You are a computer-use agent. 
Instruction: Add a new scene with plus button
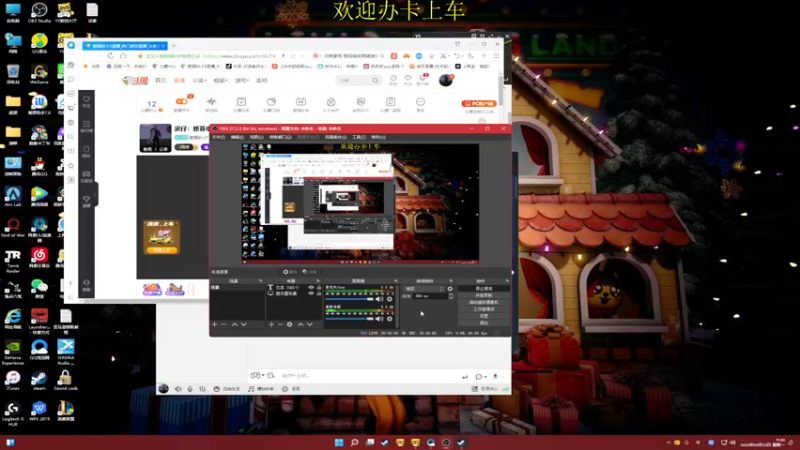click(x=215, y=324)
